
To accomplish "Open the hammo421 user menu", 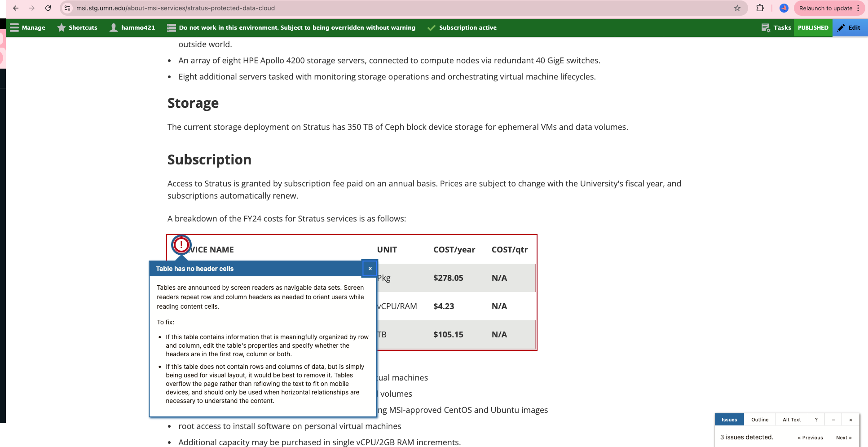I will [132, 28].
